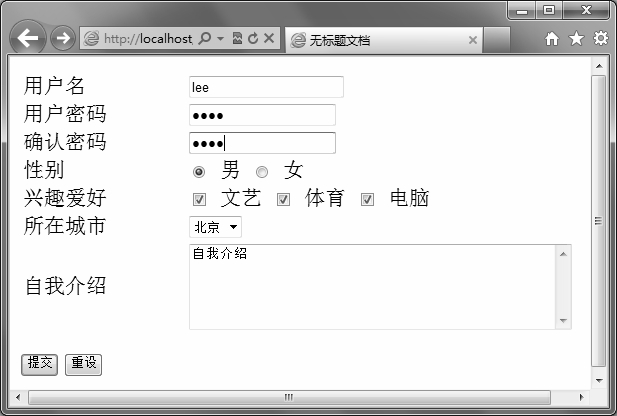This screenshot has height=416, width=617.
Task: Click the 用户名 label text
Action: pyautogui.click(x=54, y=86)
